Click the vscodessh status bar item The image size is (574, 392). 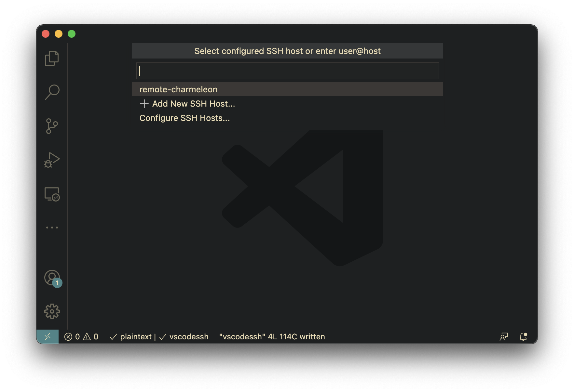184,337
